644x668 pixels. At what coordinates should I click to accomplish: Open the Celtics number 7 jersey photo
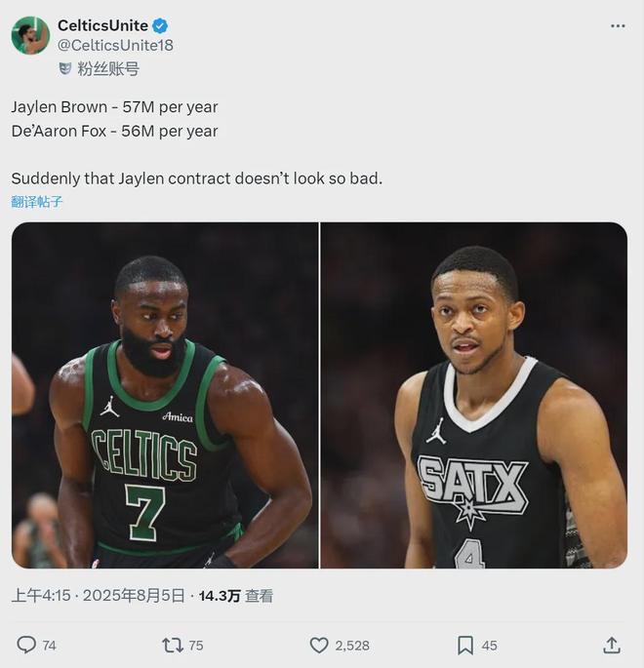point(165,395)
